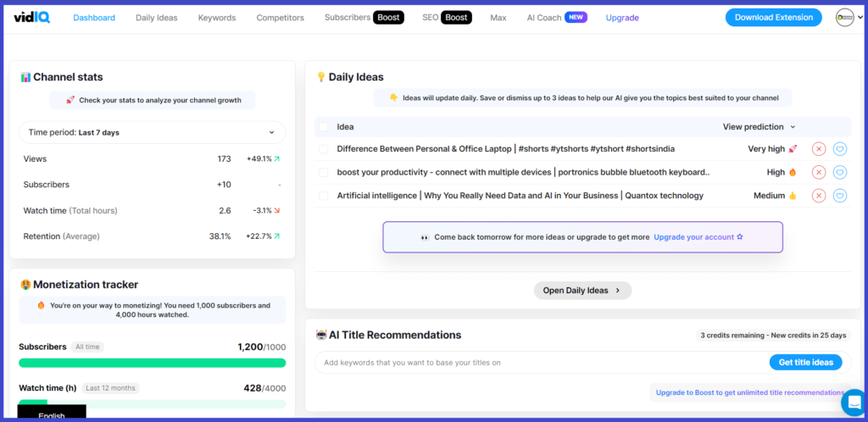Screen dimensions: 868x422
Task: Follow the Upgrade your account link
Action: 698,236
